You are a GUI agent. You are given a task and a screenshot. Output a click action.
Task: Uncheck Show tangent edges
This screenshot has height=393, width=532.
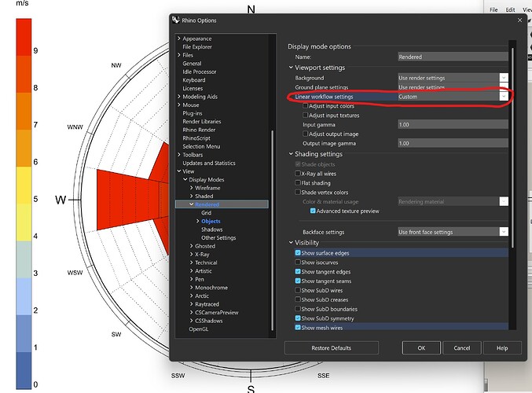[x=298, y=271]
